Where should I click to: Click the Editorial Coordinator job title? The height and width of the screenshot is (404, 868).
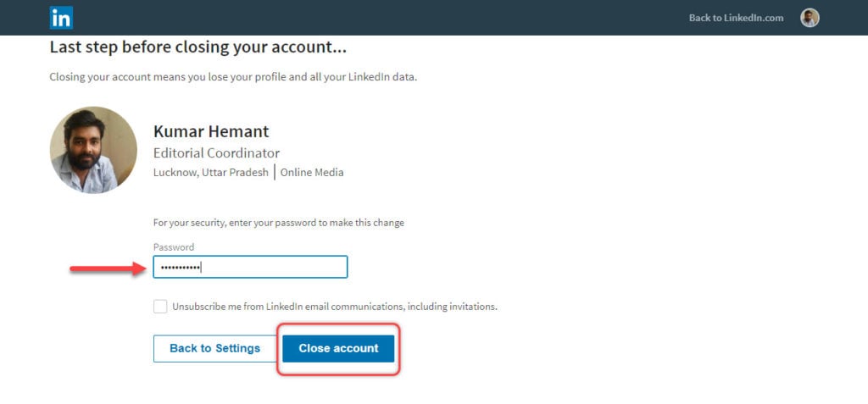tap(216, 153)
